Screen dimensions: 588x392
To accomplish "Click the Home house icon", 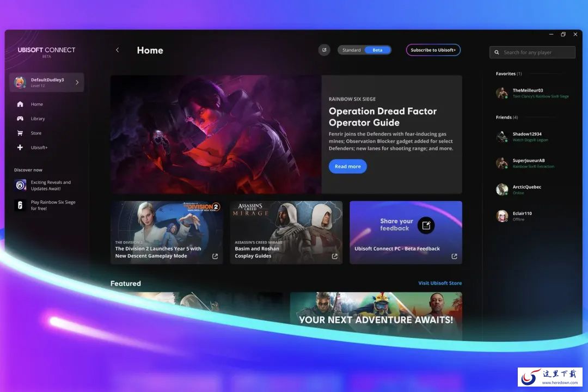I will [x=20, y=105].
